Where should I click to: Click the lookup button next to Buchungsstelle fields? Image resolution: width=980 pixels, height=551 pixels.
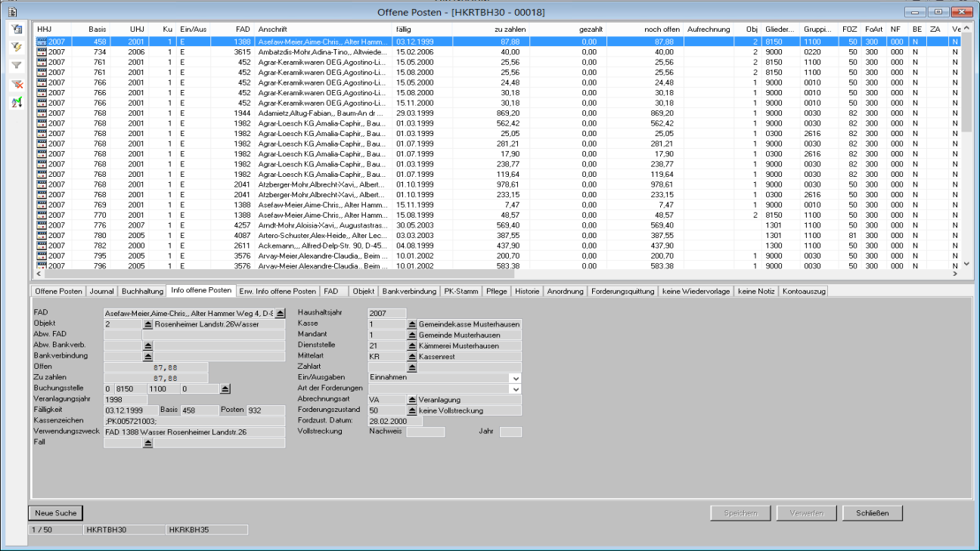pos(225,388)
